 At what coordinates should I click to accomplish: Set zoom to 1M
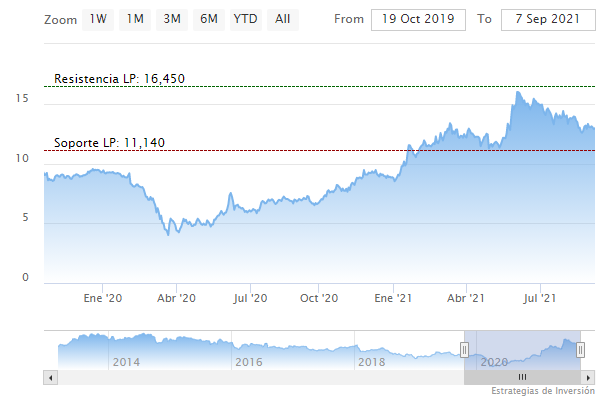point(135,19)
